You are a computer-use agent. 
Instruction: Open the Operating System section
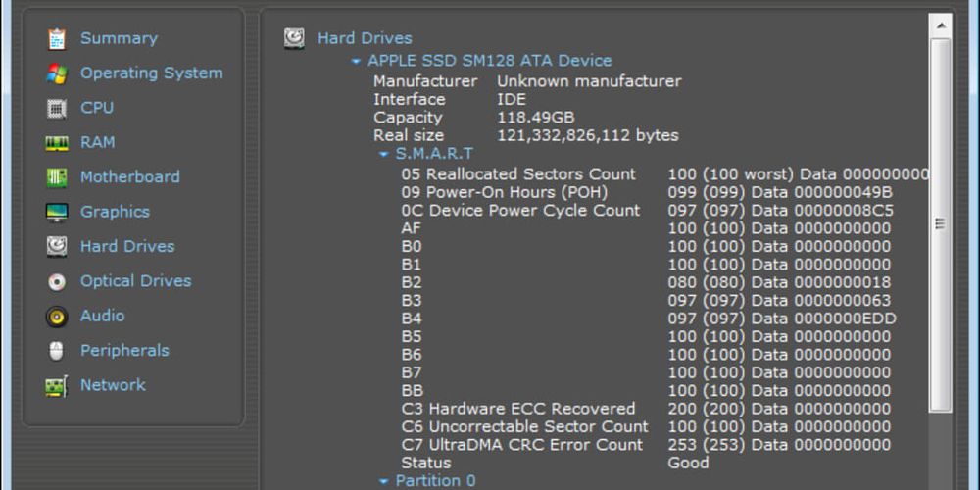click(151, 73)
